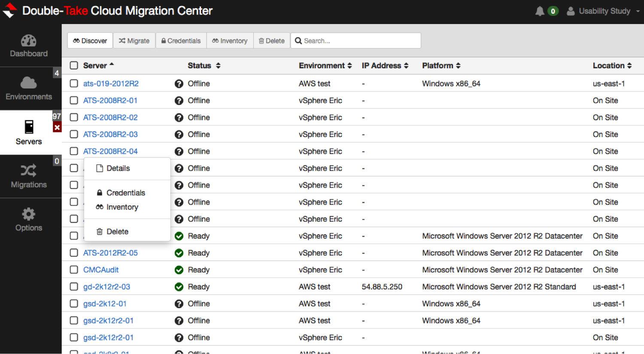The width and height of the screenshot is (644, 354).
Task: Click Offline status icon for ATS-2008R2-04
Action: pos(179,151)
